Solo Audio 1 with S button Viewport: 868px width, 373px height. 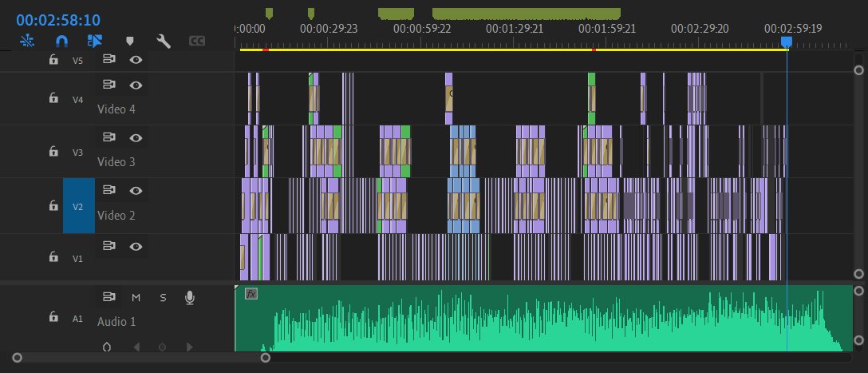[163, 298]
